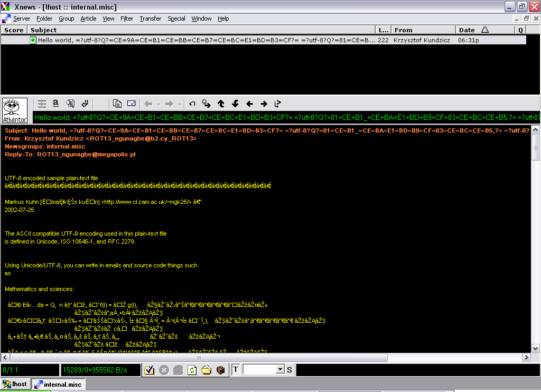This screenshot has width=541, height=392.
Task: Open the Window menu
Action: [201, 18]
